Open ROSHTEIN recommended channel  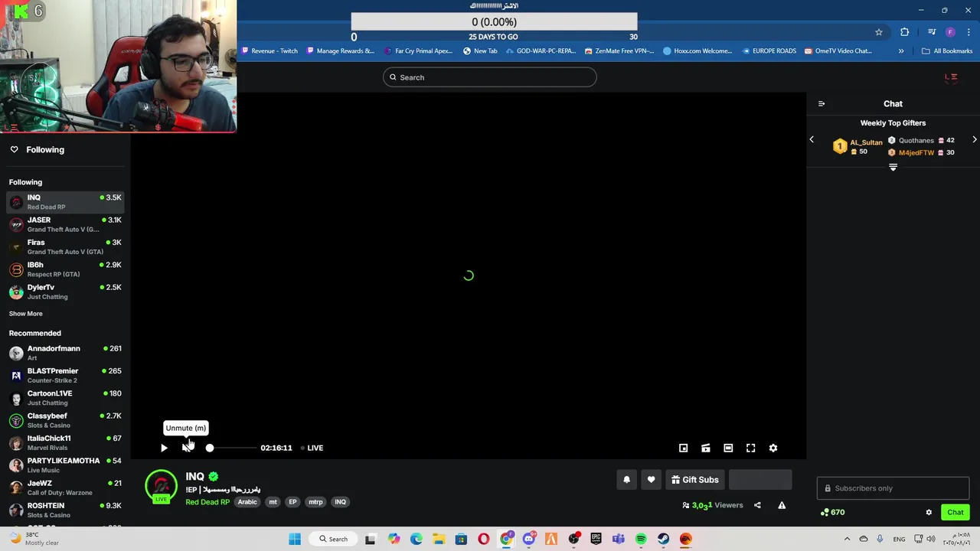(x=66, y=510)
